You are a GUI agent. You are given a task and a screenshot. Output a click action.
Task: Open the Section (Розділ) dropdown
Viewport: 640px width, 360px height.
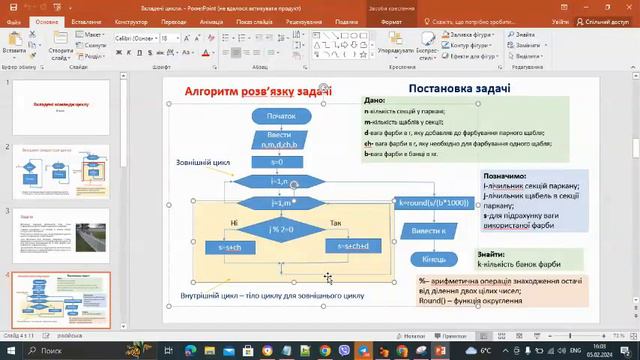pos(91,56)
